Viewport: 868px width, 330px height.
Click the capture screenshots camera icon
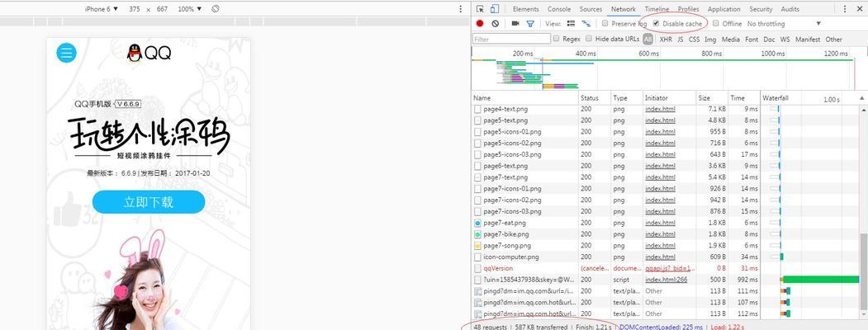coord(515,24)
